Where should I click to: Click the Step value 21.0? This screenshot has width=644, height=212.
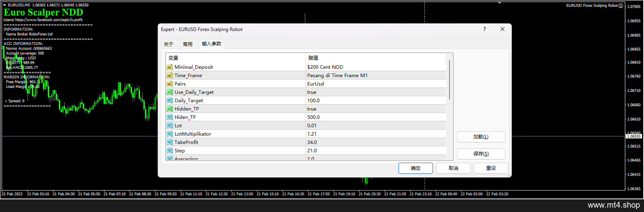pos(376,151)
